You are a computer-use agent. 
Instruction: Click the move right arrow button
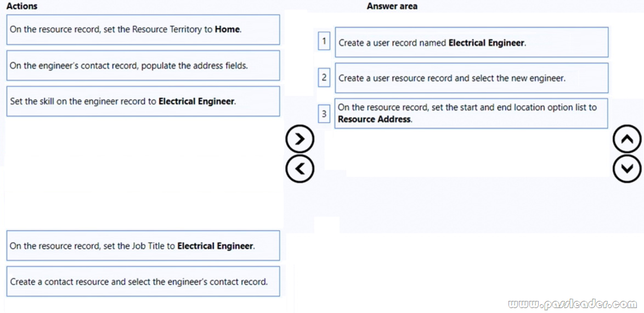300,139
